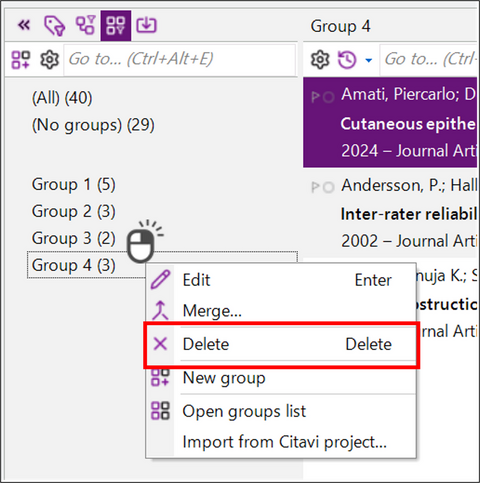
Task: Open groups panel settings gear
Action: pos(49,60)
